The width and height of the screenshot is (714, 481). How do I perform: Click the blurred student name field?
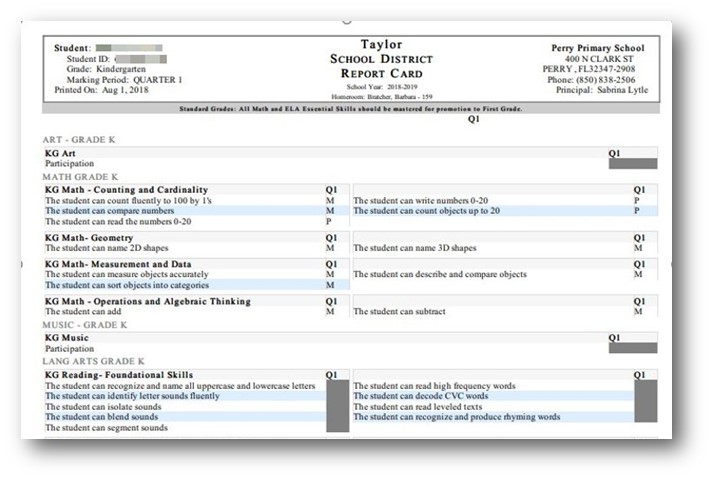(x=129, y=48)
